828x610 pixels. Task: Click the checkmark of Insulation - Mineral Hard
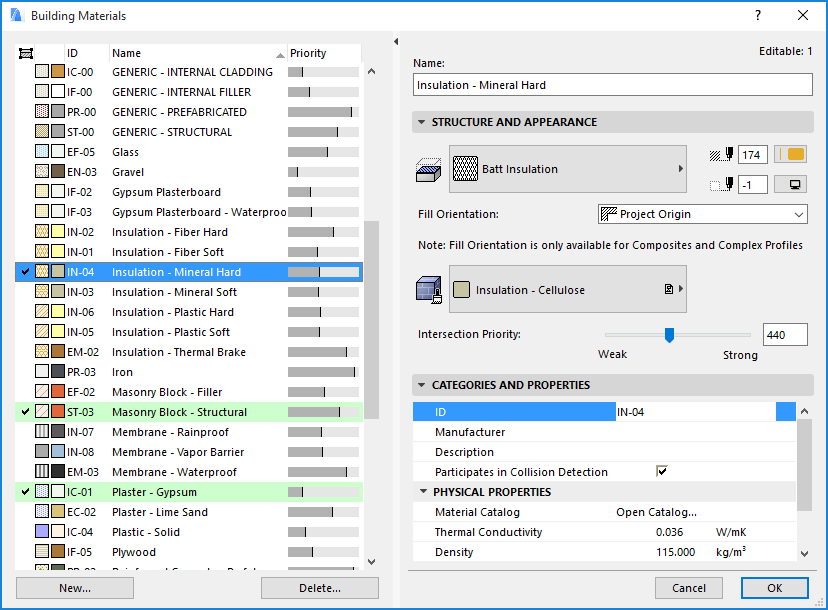point(25,271)
